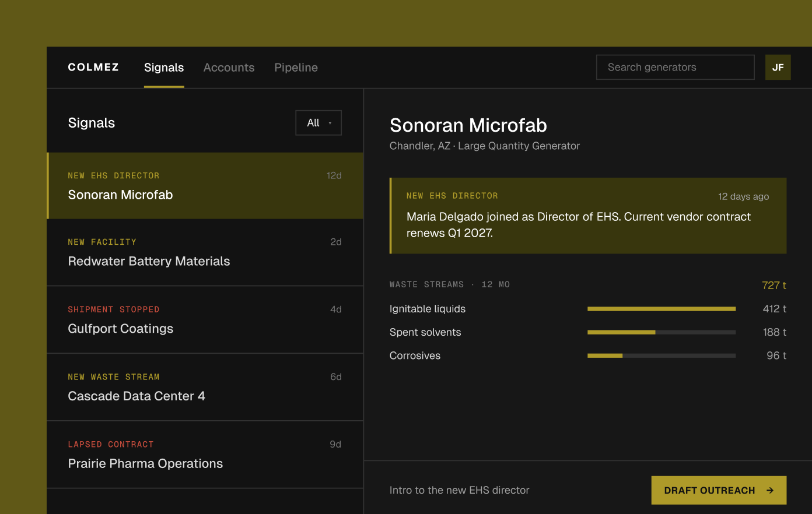
Task: Click the 188 t value
Action: click(775, 332)
